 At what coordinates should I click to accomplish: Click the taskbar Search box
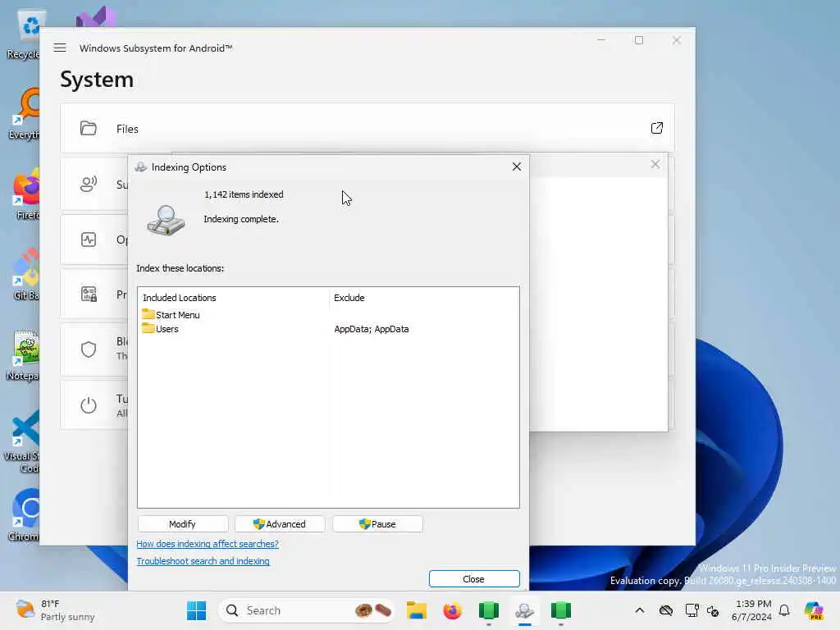click(x=308, y=610)
